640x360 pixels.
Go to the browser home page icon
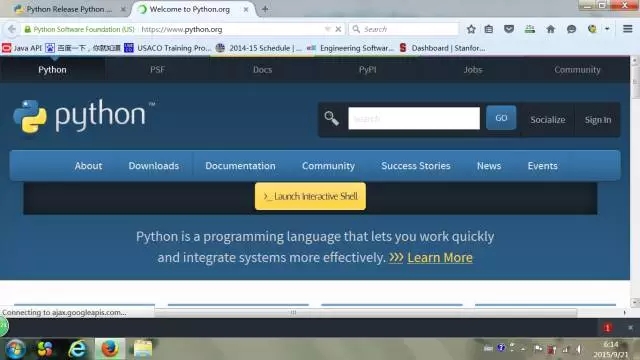551,29
